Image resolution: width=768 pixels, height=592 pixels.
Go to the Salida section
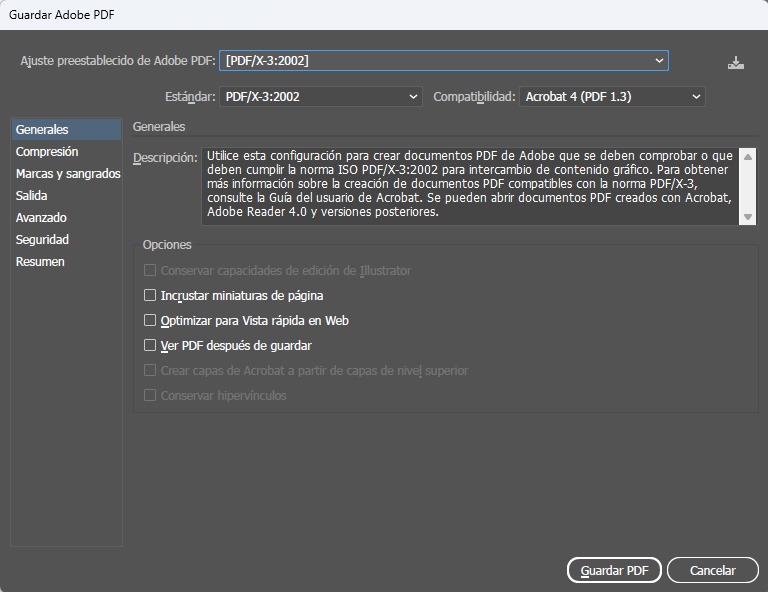pos(32,196)
